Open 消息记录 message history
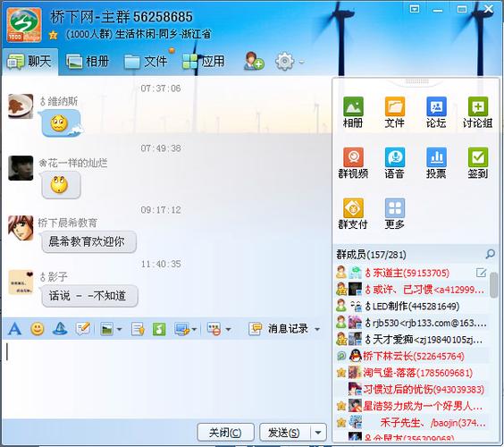The height and width of the screenshot is (447, 504). pyautogui.click(x=279, y=329)
